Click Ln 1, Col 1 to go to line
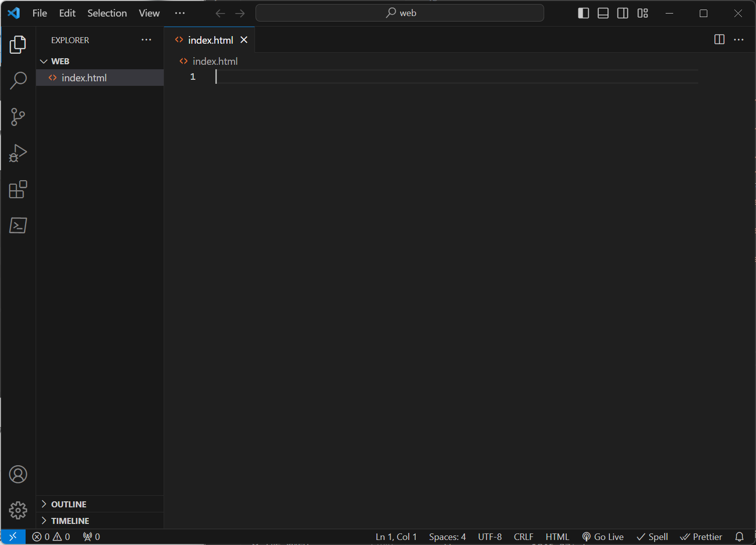 pos(396,536)
